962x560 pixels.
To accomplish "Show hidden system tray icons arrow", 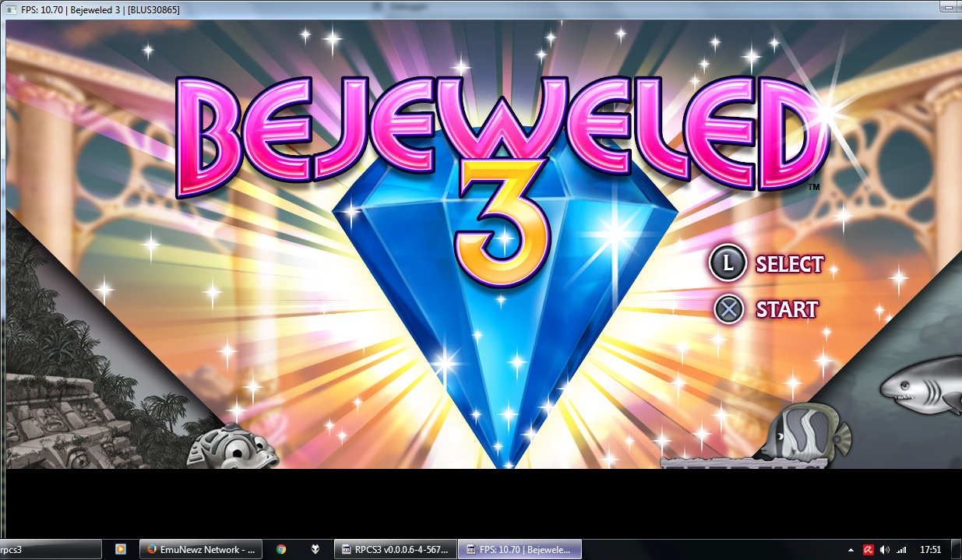I will 851,550.
